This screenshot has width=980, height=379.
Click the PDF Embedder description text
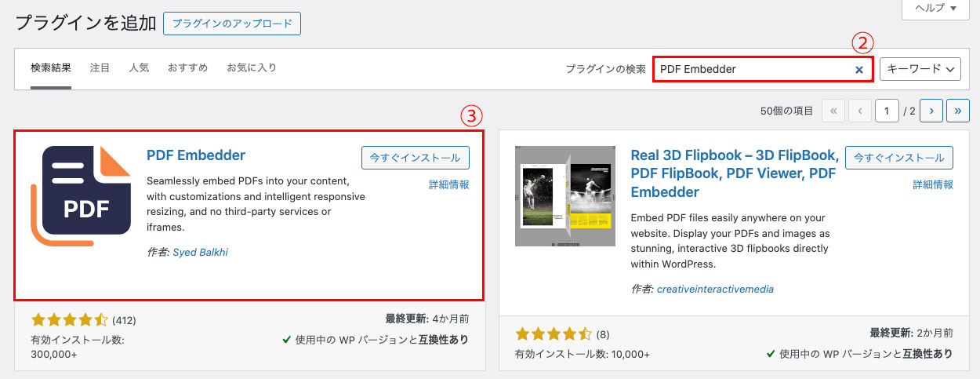(x=256, y=204)
